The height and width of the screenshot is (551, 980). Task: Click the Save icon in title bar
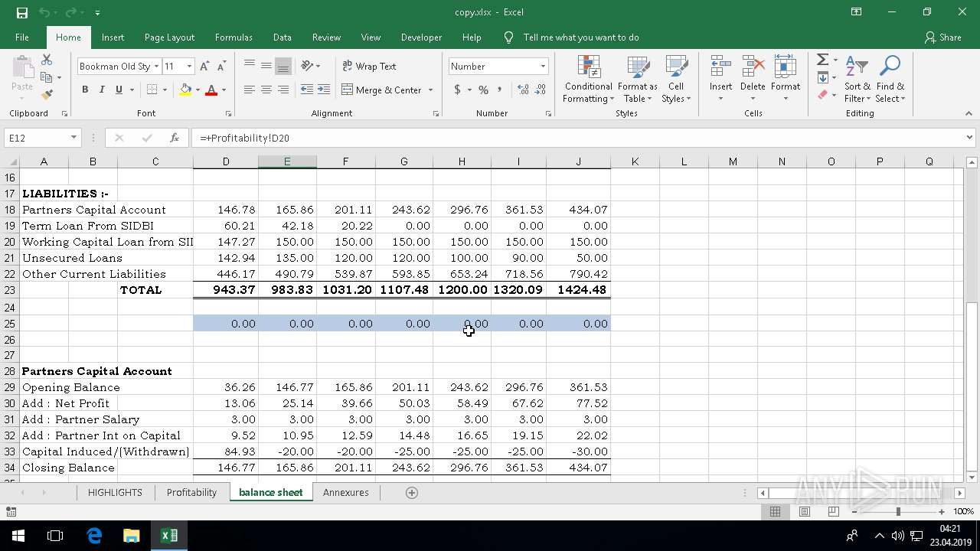(x=22, y=12)
